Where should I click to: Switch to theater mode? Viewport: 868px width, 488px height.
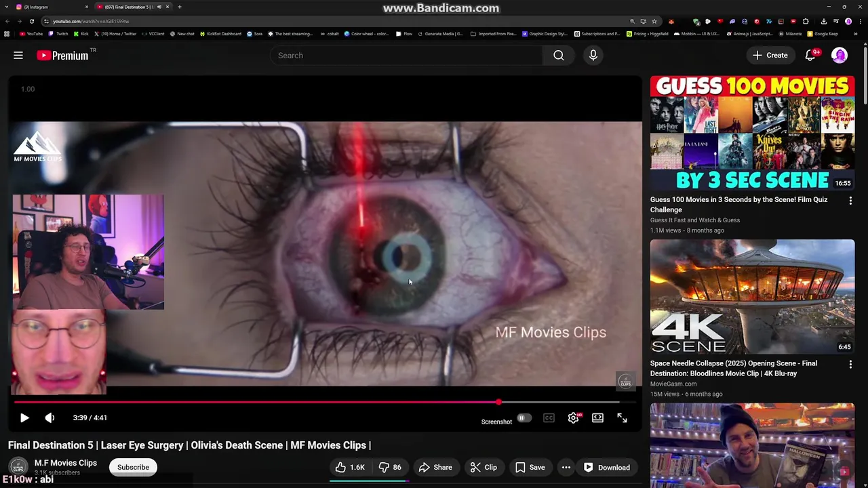coord(597,418)
